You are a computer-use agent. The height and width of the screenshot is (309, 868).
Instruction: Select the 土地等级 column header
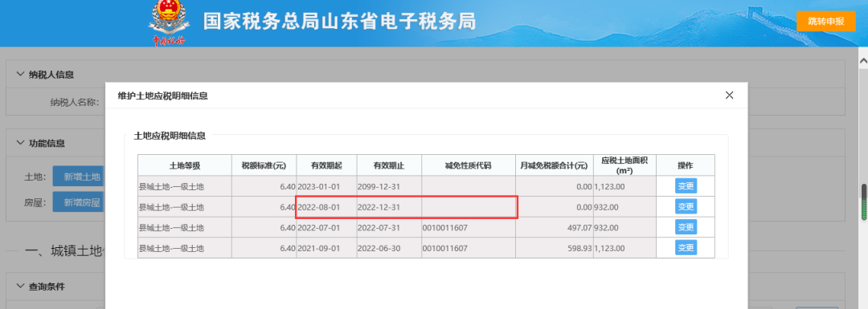(x=184, y=165)
